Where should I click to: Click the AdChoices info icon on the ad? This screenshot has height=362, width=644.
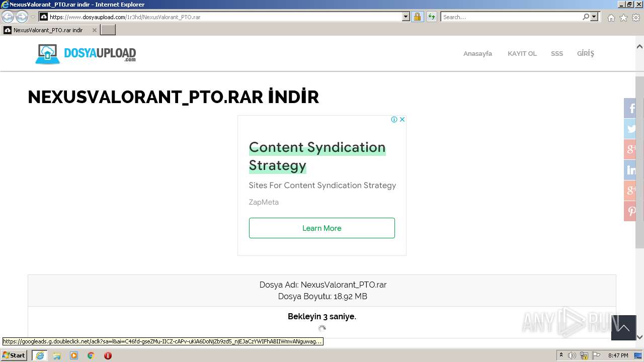394,119
